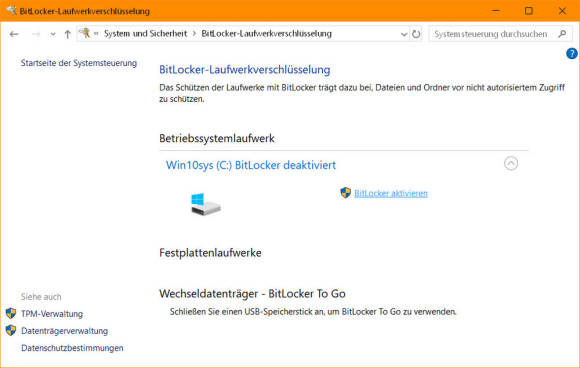Viewport: 580px width, 368px height.
Task: Click the Windows drive icon
Action: [x=206, y=204]
